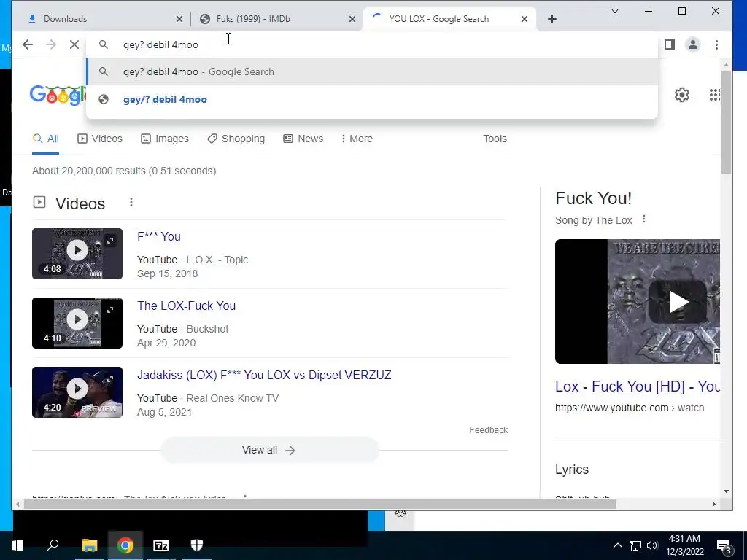Open Windows taskbar search
The height and width of the screenshot is (560, 747).
[x=53, y=545]
